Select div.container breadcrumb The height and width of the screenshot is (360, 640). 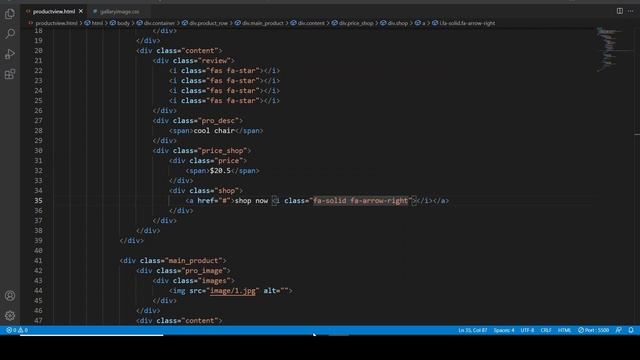point(156,23)
